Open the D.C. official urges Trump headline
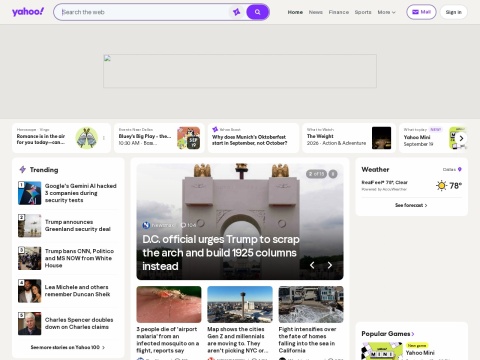 221,253
